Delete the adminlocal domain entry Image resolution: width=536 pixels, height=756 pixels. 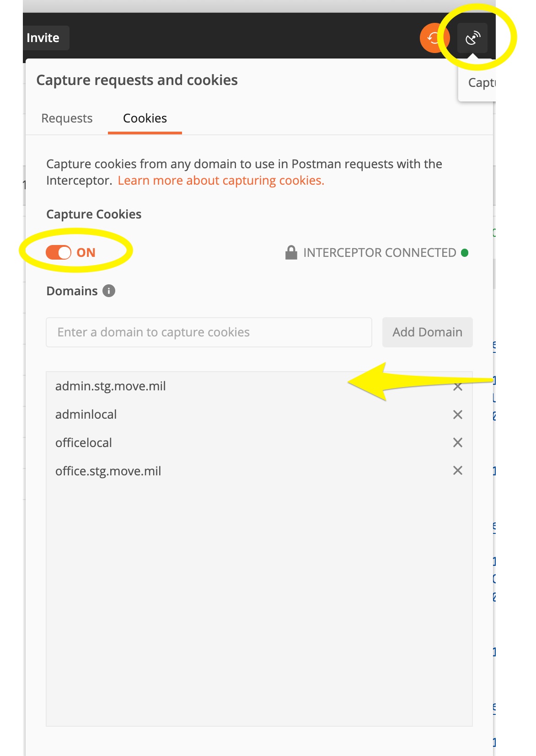point(457,415)
